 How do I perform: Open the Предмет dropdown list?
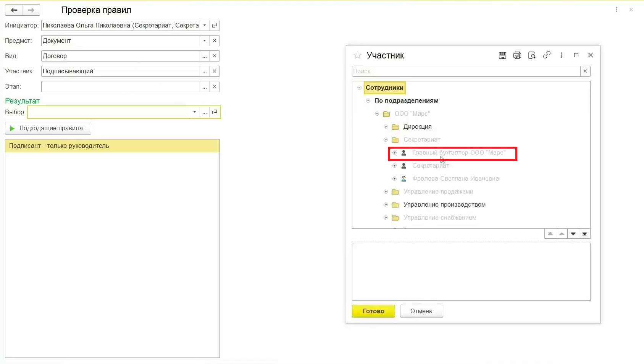tap(205, 41)
